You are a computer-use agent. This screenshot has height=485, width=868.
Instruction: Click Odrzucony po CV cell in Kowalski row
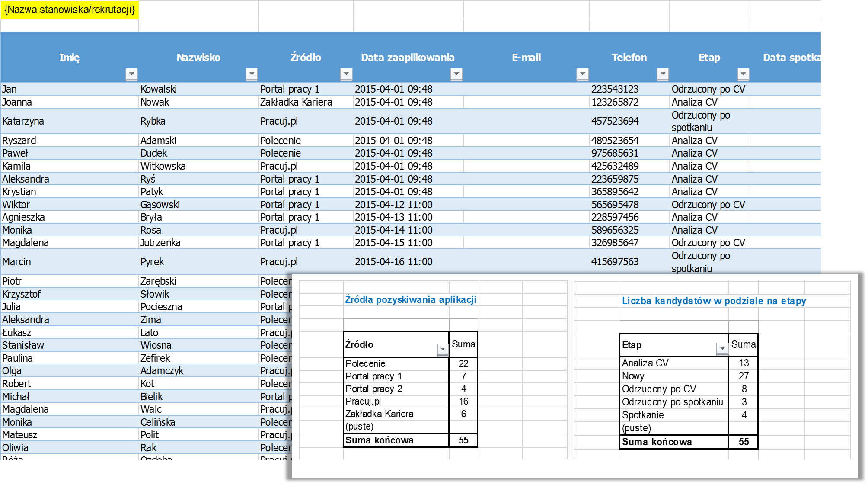coord(710,89)
